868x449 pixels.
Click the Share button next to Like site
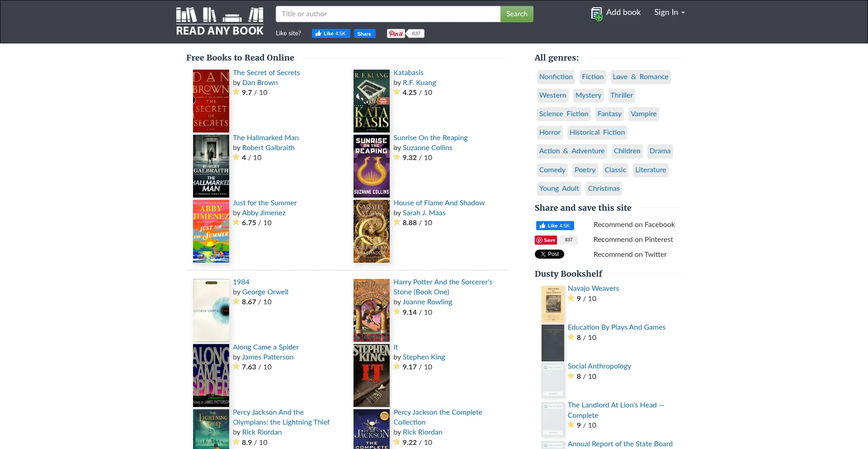tap(364, 33)
